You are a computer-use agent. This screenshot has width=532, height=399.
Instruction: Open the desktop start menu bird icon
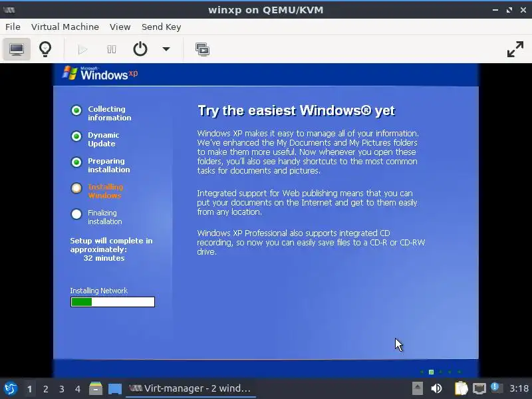(x=11, y=388)
